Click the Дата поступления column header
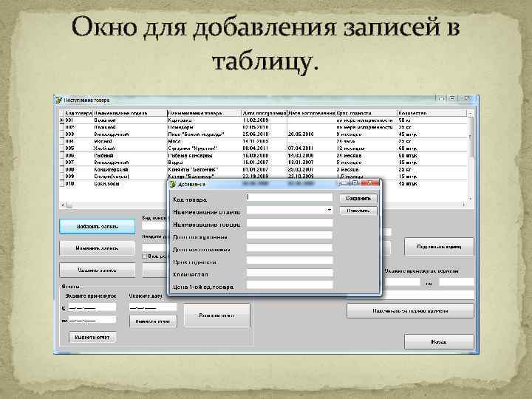This screenshot has height=399, width=532. (x=265, y=113)
